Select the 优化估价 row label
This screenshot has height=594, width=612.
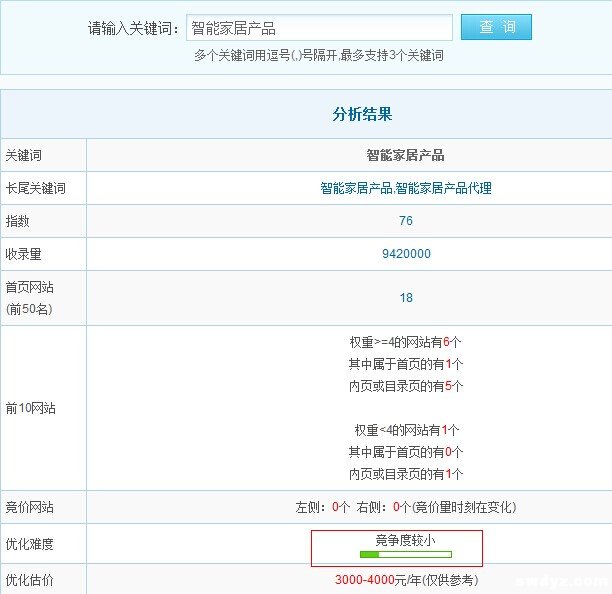(30, 580)
